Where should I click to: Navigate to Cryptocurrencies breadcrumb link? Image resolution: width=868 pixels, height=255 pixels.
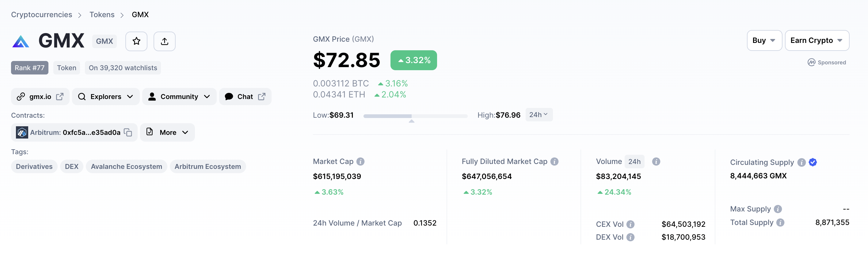click(41, 14)
